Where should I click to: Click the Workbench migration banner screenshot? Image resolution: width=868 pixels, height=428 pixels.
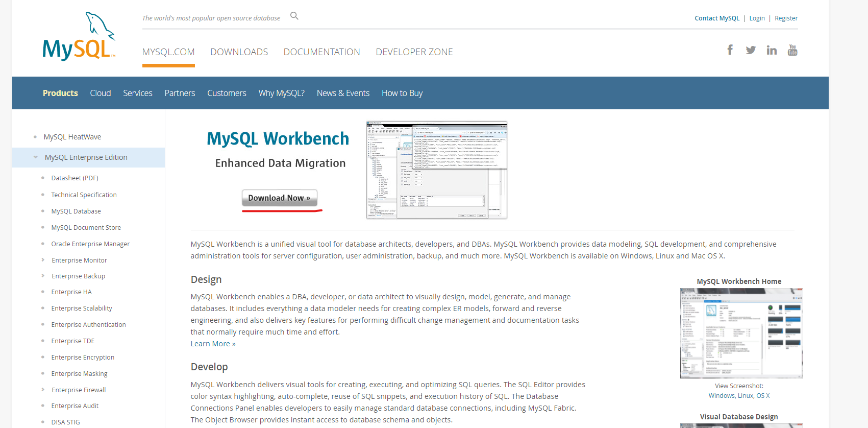pyautogui.click(x=437, y=170)
